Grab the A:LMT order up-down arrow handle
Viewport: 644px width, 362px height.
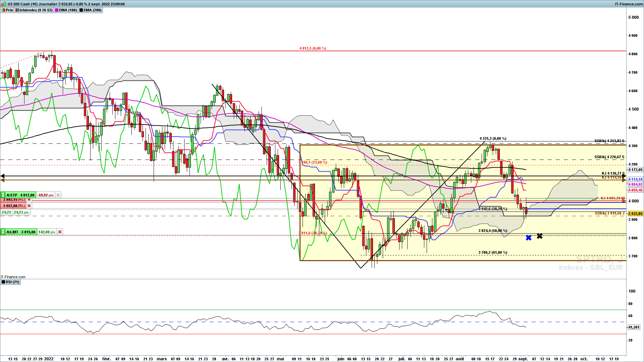[x=3, y=232]
